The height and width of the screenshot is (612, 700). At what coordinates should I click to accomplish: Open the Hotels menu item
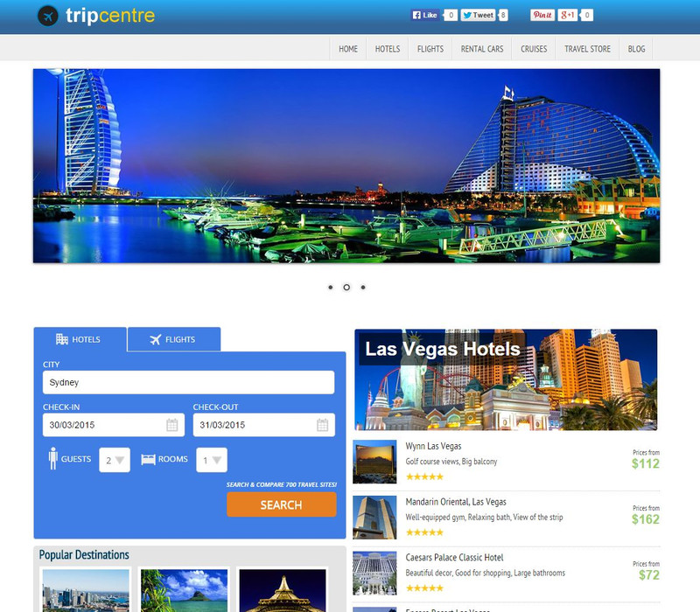388,49
